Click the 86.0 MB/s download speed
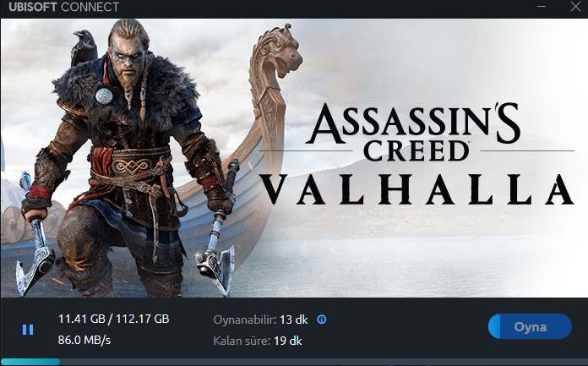Viewport: 588px width, 366px height. [84, 340]
